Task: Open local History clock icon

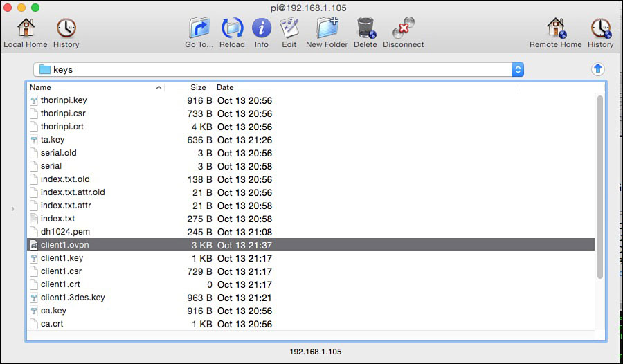Action: [x=66, y=33]
